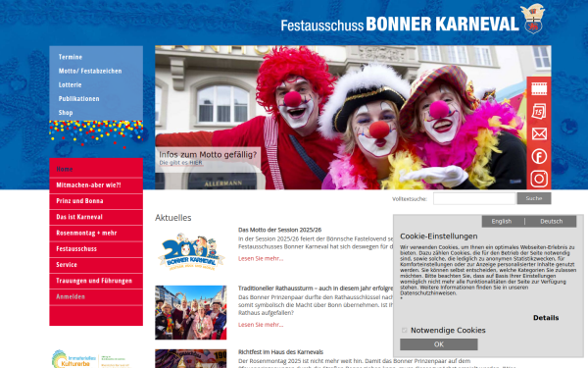Click the Festausschuss Bonner Karneval header title
The width and height of the screenshot is (588, 368).
tap(400, 24)
